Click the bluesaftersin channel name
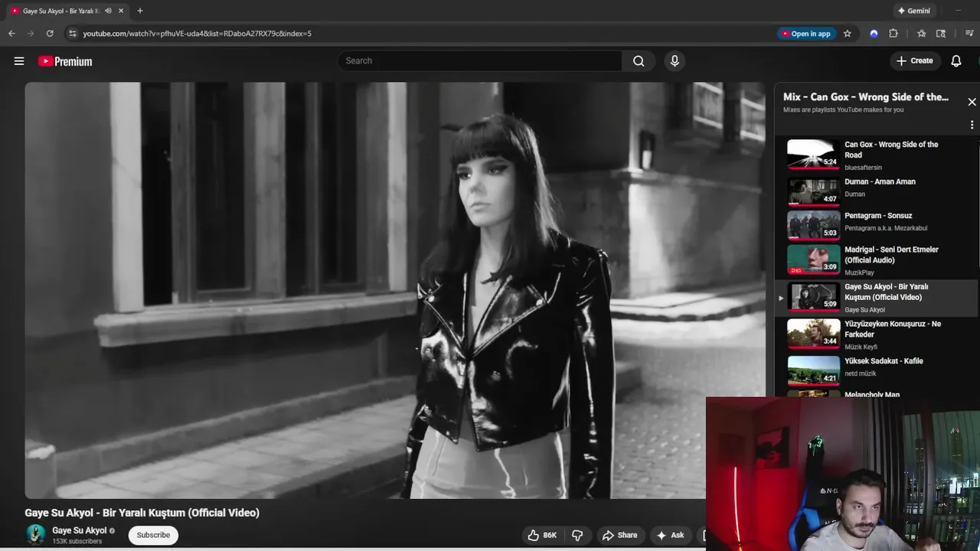 (x=863, y=168)
